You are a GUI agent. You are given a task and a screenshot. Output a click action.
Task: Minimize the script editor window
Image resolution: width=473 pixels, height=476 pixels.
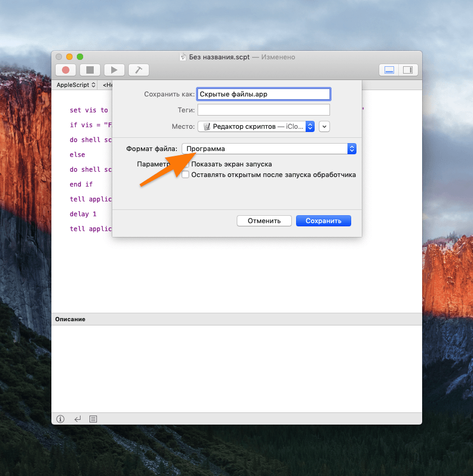(69, 57)
